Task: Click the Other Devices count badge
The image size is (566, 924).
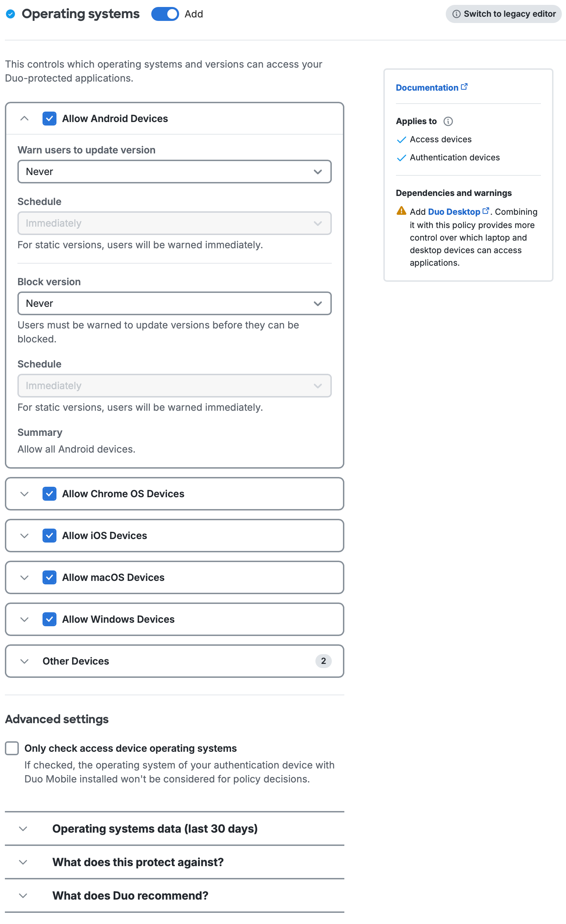Action: click(x=323, y=661)
